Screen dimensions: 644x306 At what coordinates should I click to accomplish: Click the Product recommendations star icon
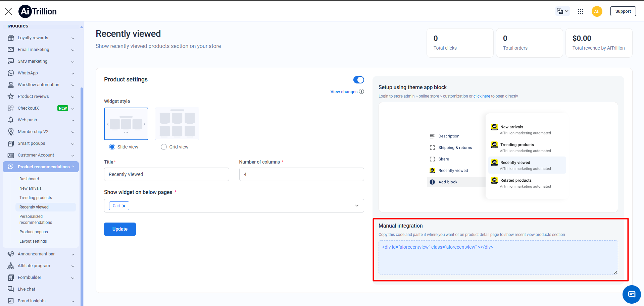click(x=11, y=167)
